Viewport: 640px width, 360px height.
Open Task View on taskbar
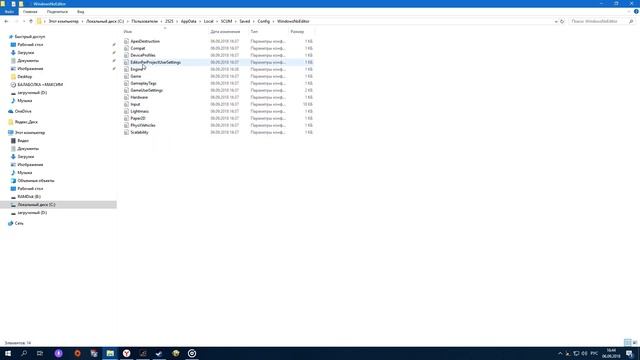tap(40, 353)
